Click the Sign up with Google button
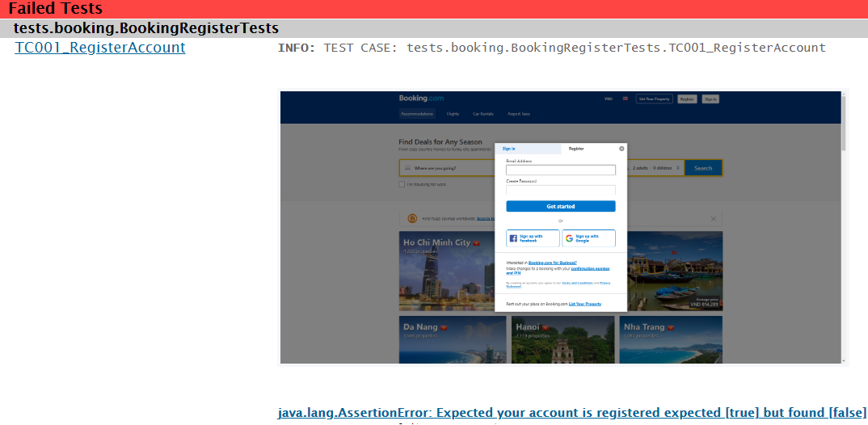 588,238
